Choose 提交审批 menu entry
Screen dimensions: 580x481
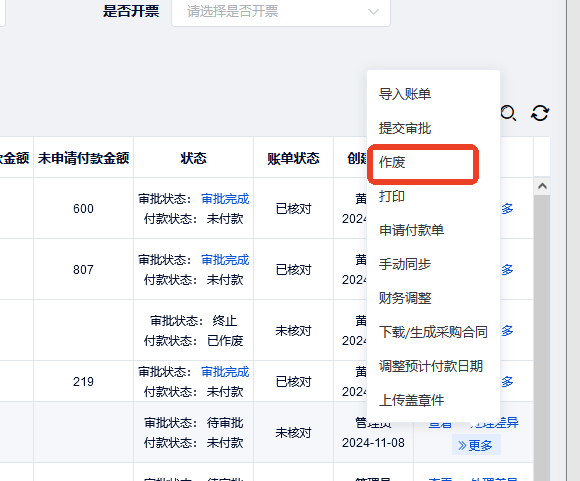point(405,128)
